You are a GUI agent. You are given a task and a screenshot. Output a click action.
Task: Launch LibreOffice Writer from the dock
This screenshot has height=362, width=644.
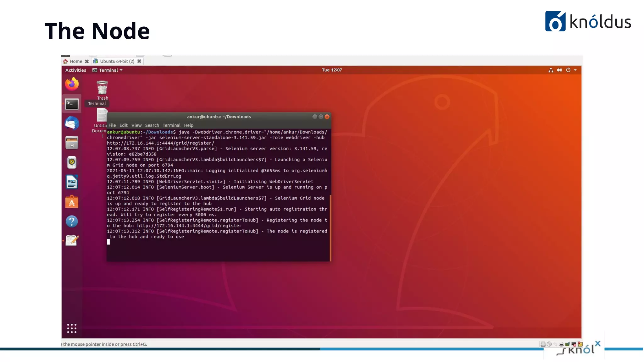(x=72, y=182)
